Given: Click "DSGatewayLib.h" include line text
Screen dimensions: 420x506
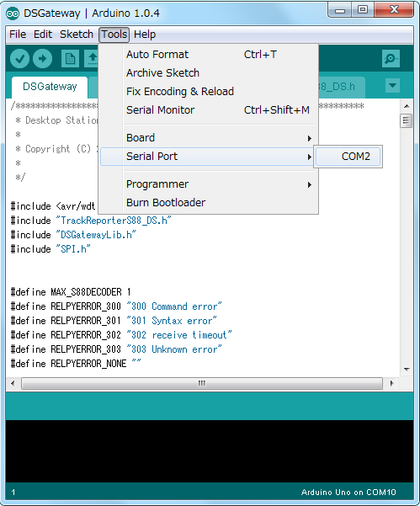Looking at the screenshot, I should [x=96, y=235].
